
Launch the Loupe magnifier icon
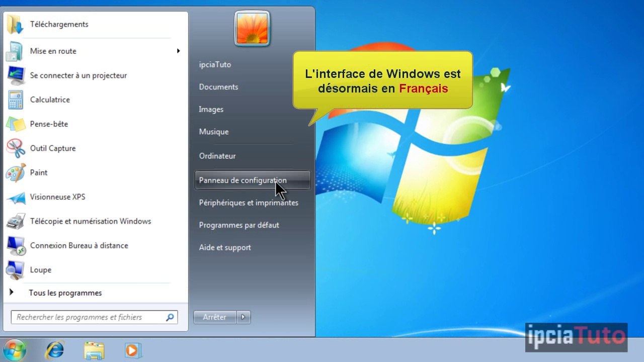(x=15, y=270)
